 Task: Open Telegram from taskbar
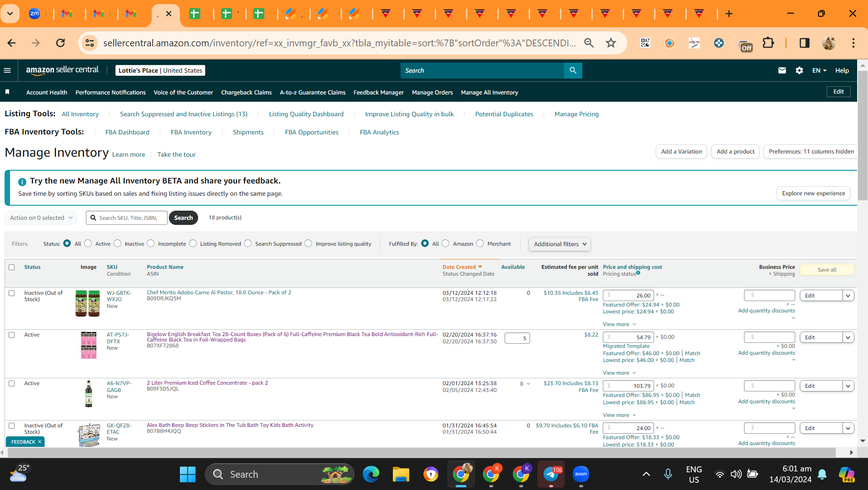[x=551, y=474]
